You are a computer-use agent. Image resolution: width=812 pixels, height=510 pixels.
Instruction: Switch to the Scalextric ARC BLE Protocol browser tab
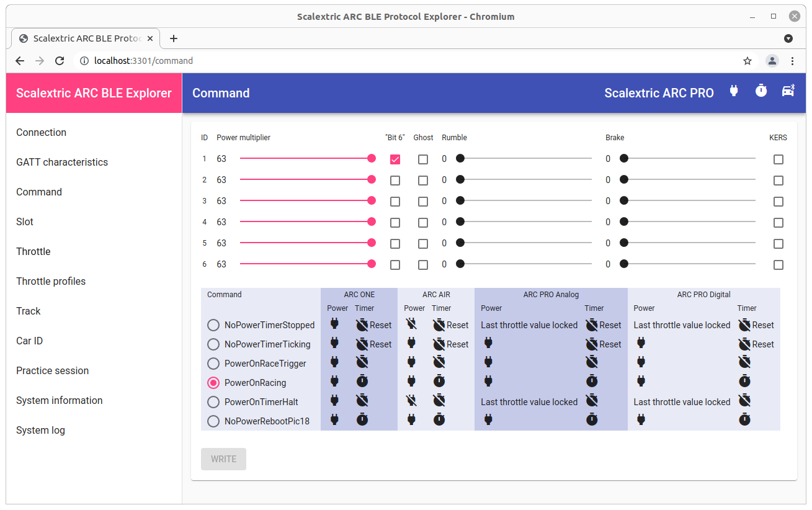click(x=85, y=38)
